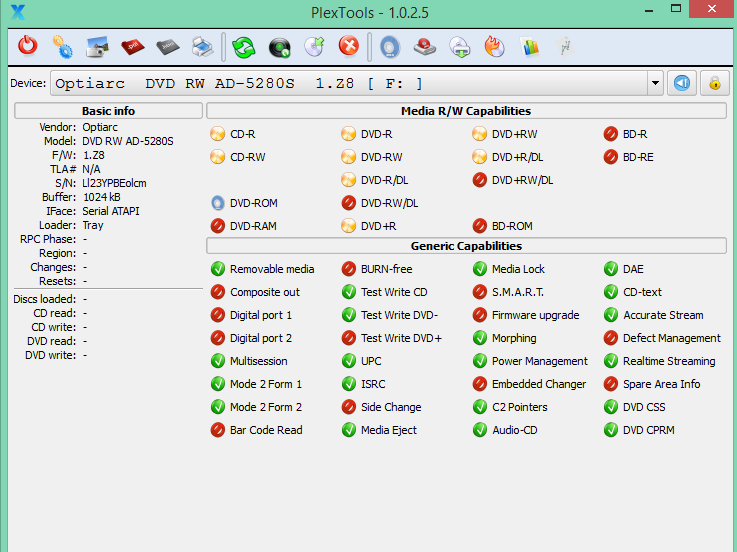Click the Embedded Changer label
This screenshot has height=552, width=737.
pyautogui.click(x=539, y=384)
